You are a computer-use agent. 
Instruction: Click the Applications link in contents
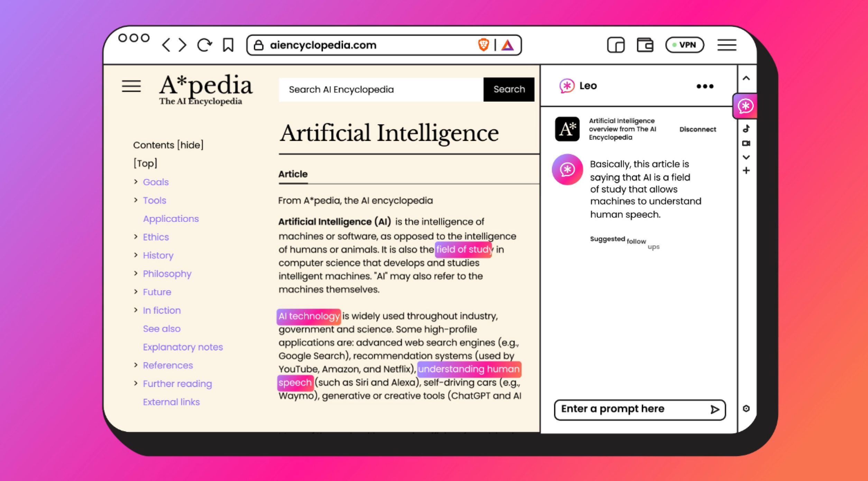tap(170, 219)
